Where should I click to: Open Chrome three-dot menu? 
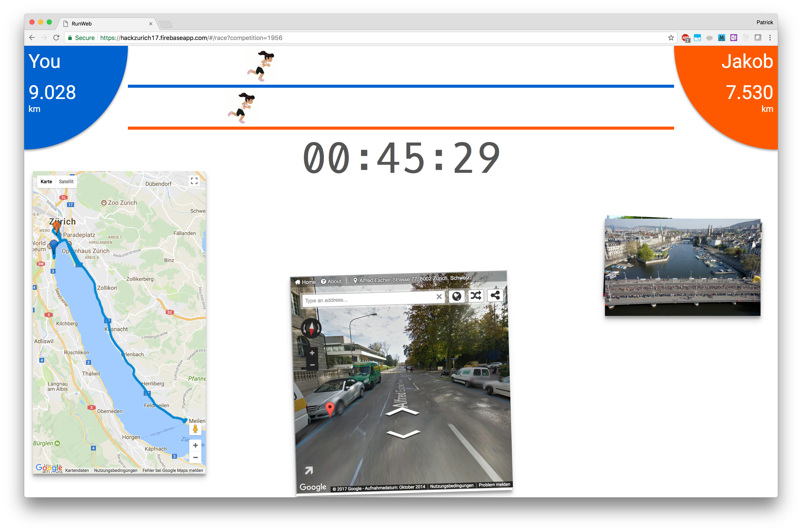(770, 38)
